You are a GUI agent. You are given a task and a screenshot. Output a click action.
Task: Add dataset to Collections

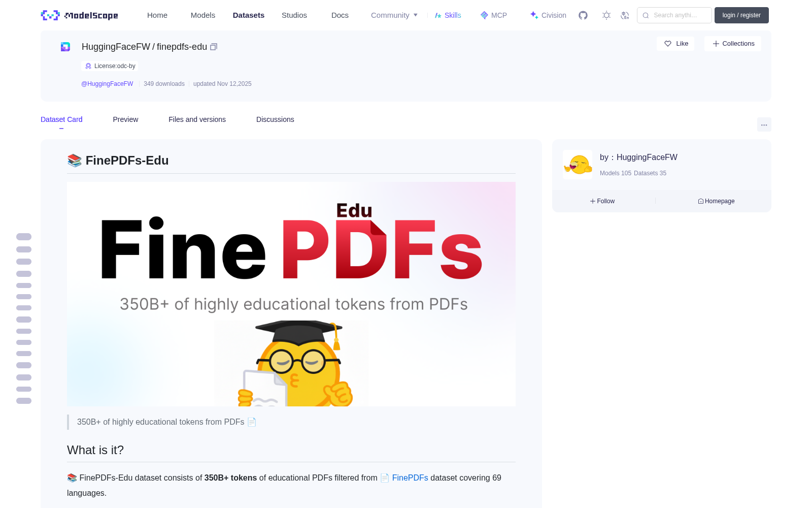pyautogui.click(x=733, y=44)
